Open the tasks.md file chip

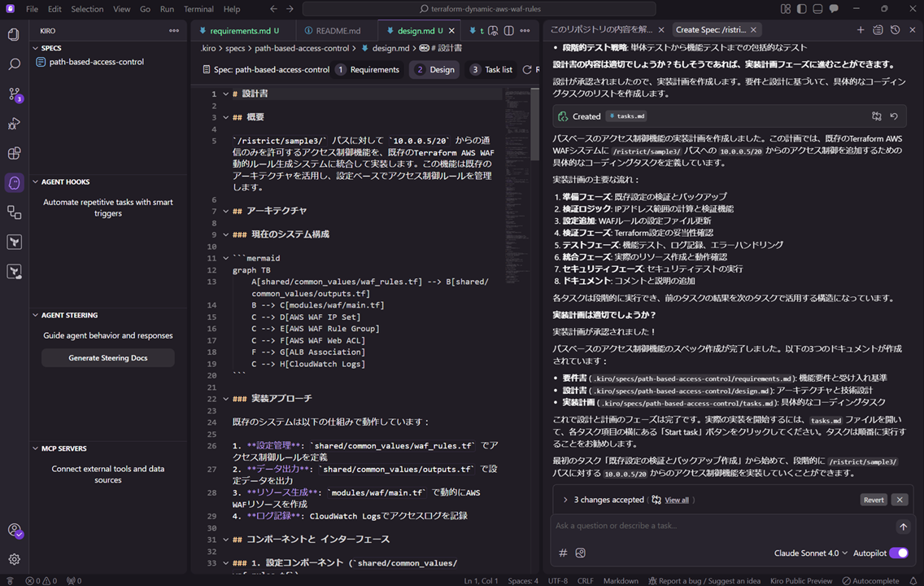pos(626,116)
